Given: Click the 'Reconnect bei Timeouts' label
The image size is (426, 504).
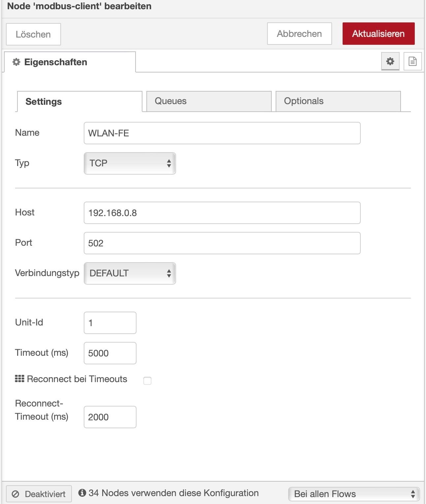Looking at the screenshot, I should 77,379.
